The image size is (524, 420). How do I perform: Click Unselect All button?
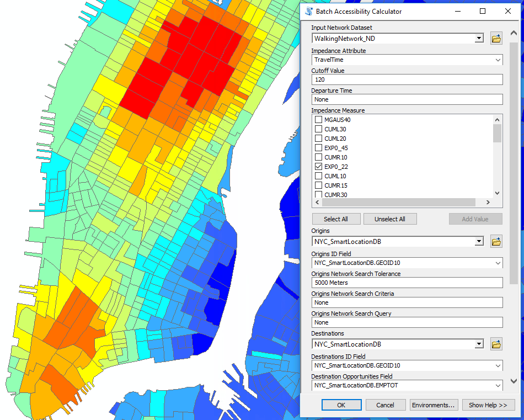pos(390,219)
